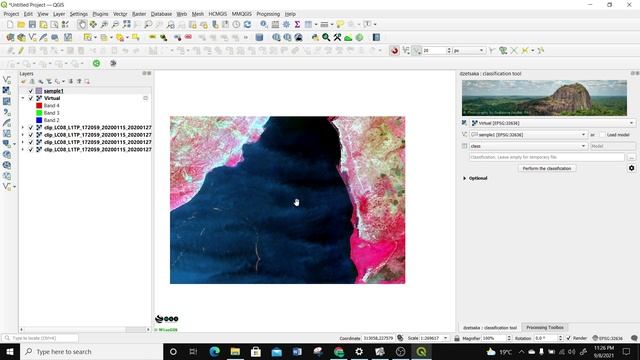Switch to dzetsaka classification tool tab

(490, 327)
